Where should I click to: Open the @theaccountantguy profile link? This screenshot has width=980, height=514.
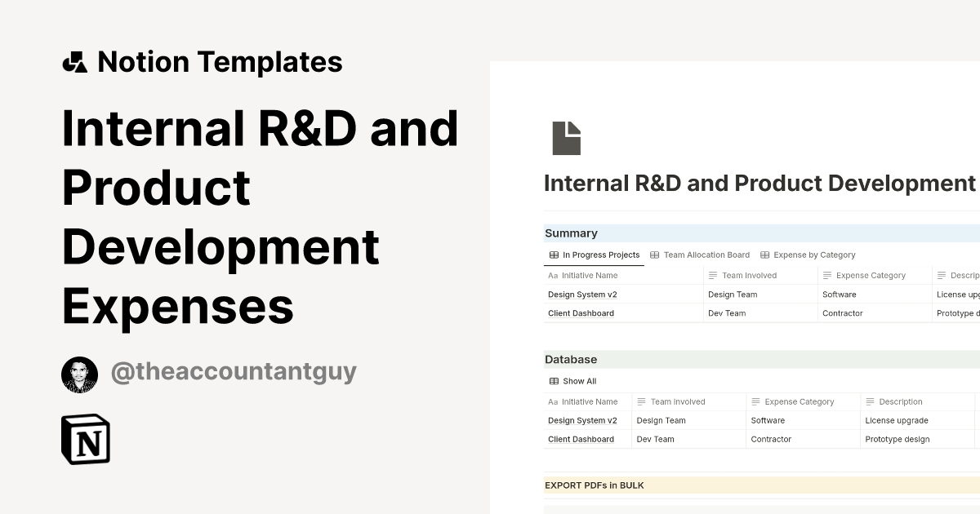pos(234,371)
